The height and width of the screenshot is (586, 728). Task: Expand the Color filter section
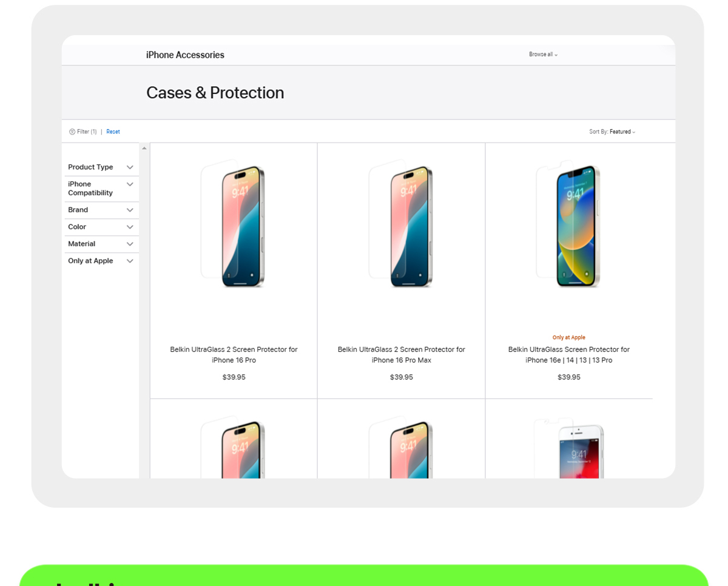point(101,227)
